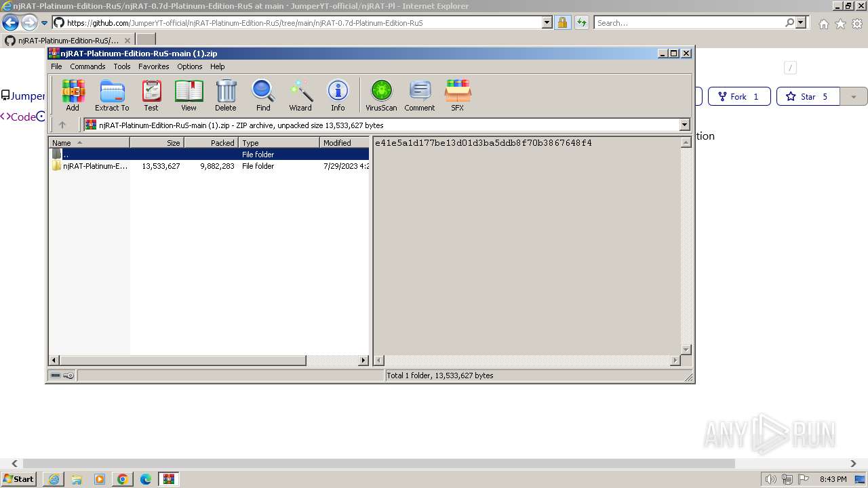The image size is (868, 488).
Task: Click the clock showing 8:43 PM
Action: 833,479
